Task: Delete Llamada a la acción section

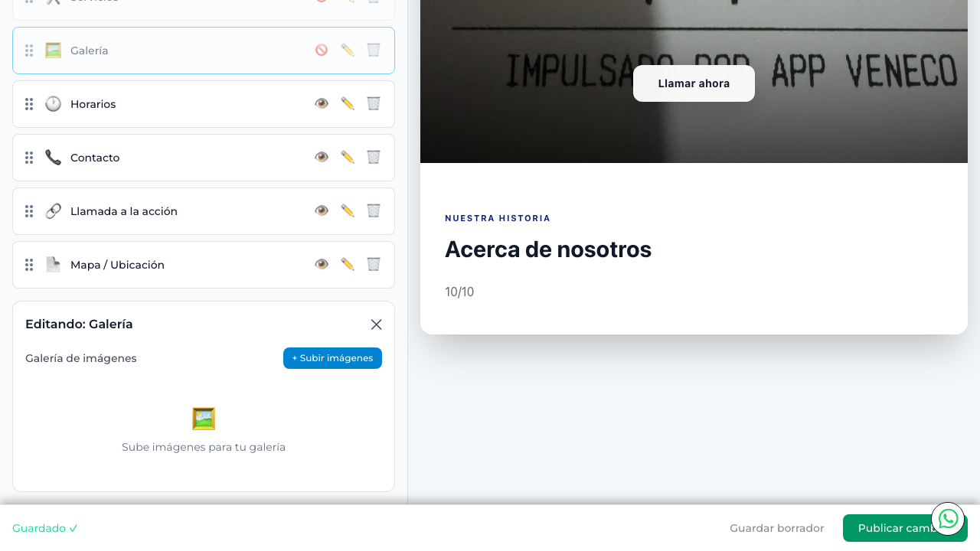Action: tap(374, 210)
